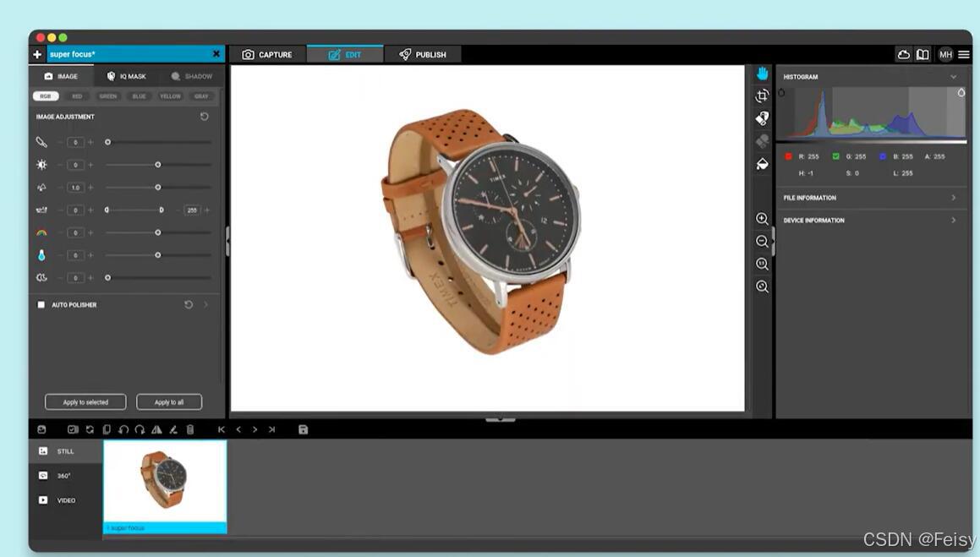Toggle the blue channel histogram checkbox
Viewport: 980px width, 557px height.
point(883,156)
